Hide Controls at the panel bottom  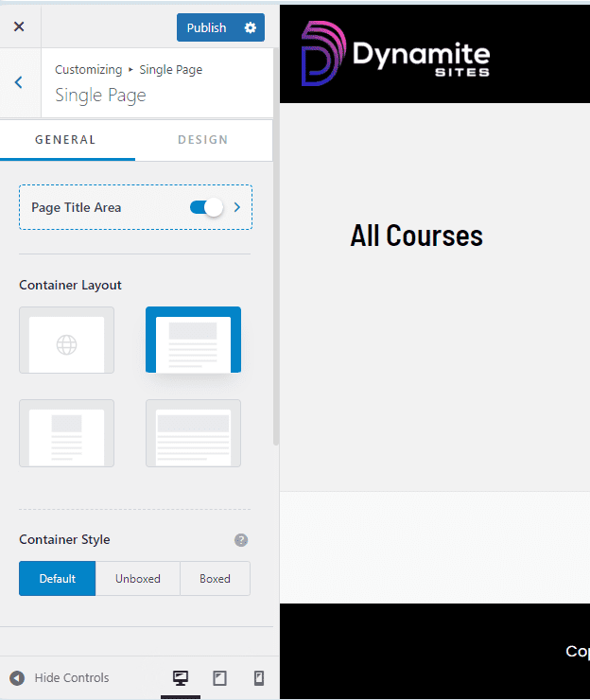click(x=60, y=677)
